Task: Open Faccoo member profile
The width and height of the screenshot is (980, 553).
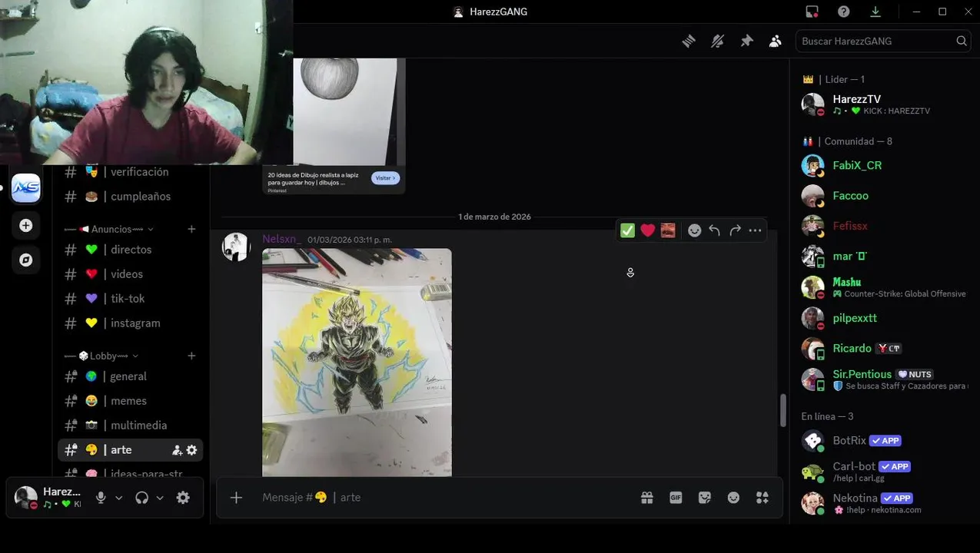Action: (883, 196)
